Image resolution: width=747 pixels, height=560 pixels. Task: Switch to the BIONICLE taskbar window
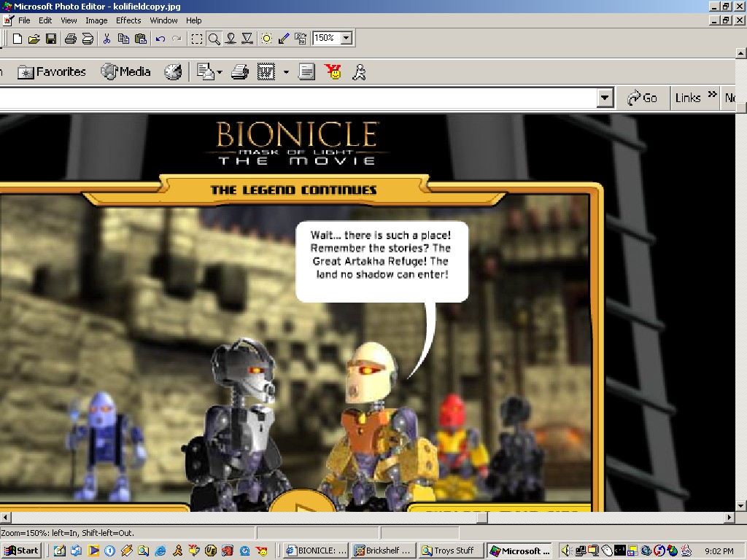[x=317, y=551]
